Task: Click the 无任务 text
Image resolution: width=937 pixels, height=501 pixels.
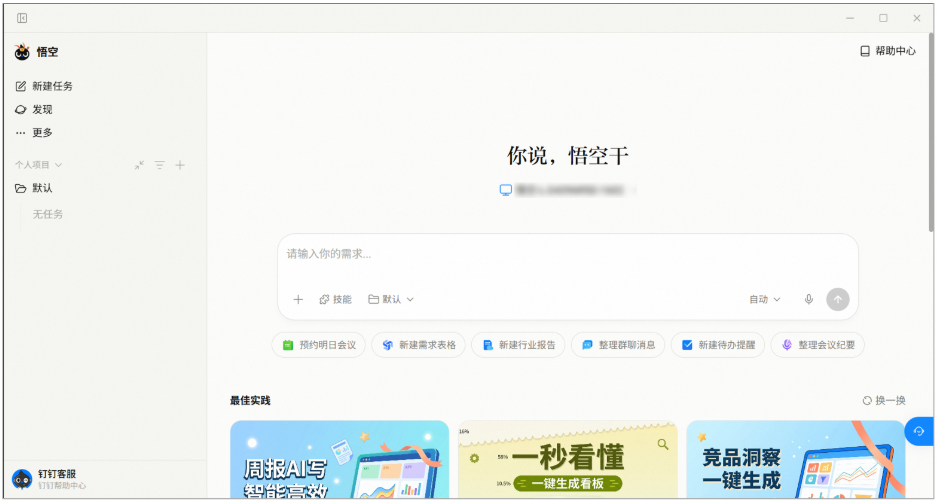Action: [48, 214]
